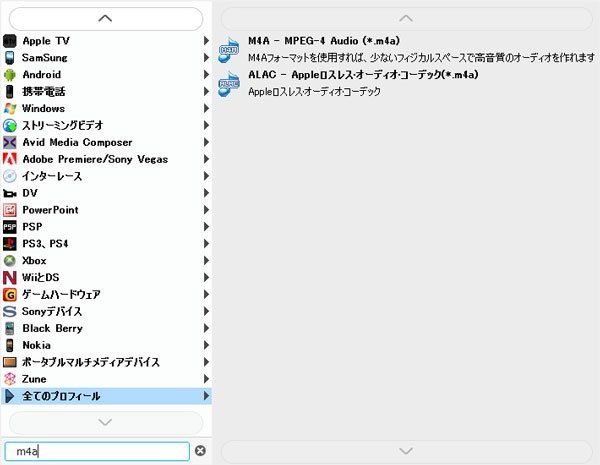Click the Windows flag icon

click(10, 108)
